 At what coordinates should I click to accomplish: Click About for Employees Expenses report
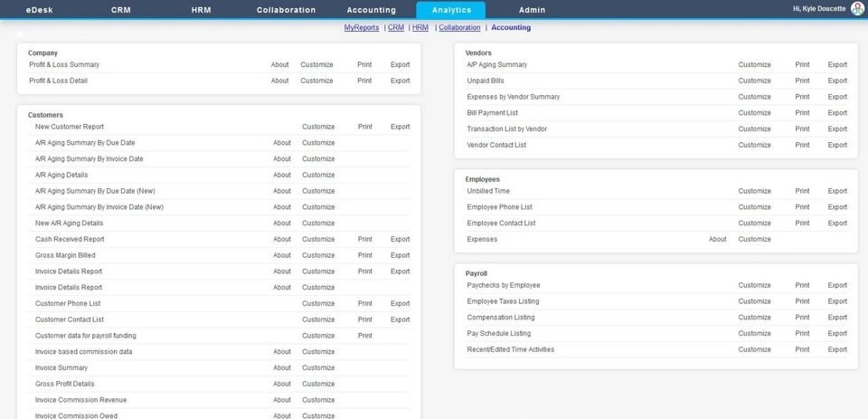click(x=717, y=239)
